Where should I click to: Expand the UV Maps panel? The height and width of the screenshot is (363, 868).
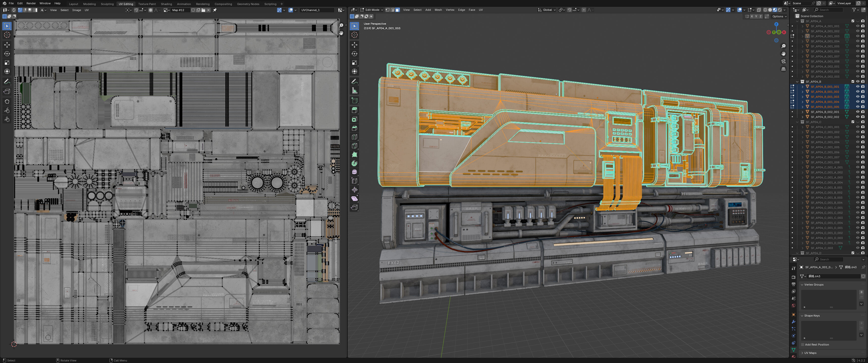[810, 353]
